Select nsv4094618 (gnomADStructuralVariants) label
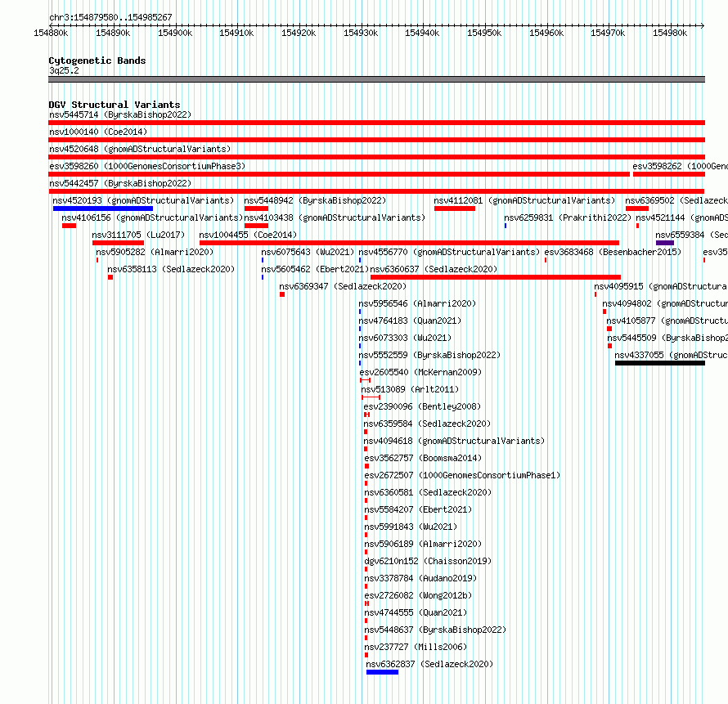Viewport: 728px width, 704px height. tap(454, 441)
